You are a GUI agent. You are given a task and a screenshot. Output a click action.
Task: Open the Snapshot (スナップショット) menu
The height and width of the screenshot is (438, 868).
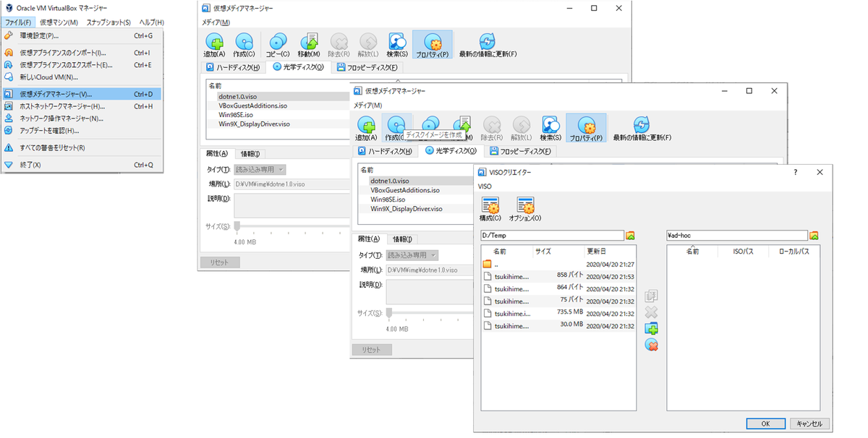tap(109, 22)
